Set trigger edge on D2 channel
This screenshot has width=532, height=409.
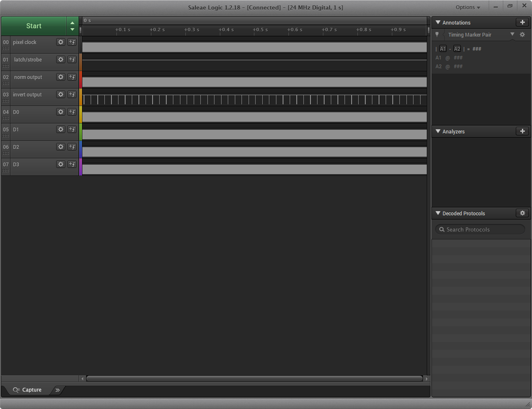(x=72, y=147)
